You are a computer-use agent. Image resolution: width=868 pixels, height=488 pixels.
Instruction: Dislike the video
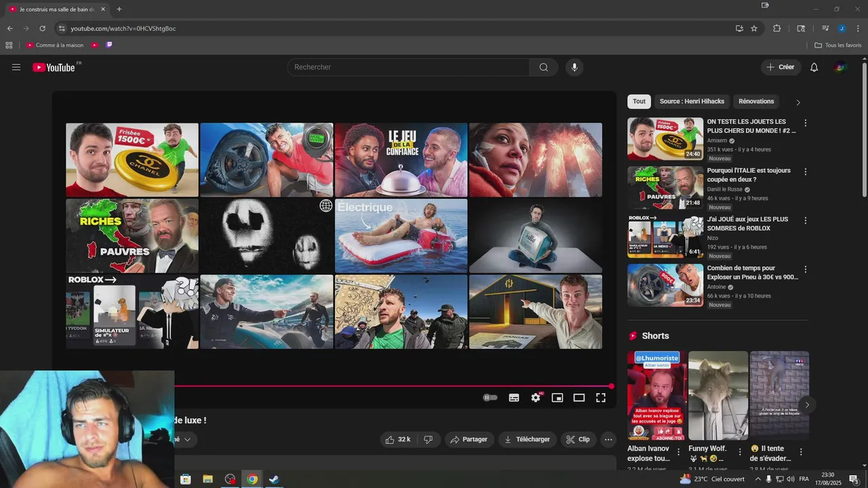pos(429,439)
